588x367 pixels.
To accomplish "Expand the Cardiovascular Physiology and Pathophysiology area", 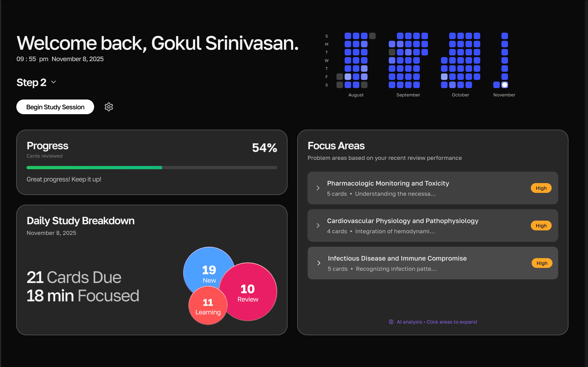I will pyautogui.click(x=402, y=221).
